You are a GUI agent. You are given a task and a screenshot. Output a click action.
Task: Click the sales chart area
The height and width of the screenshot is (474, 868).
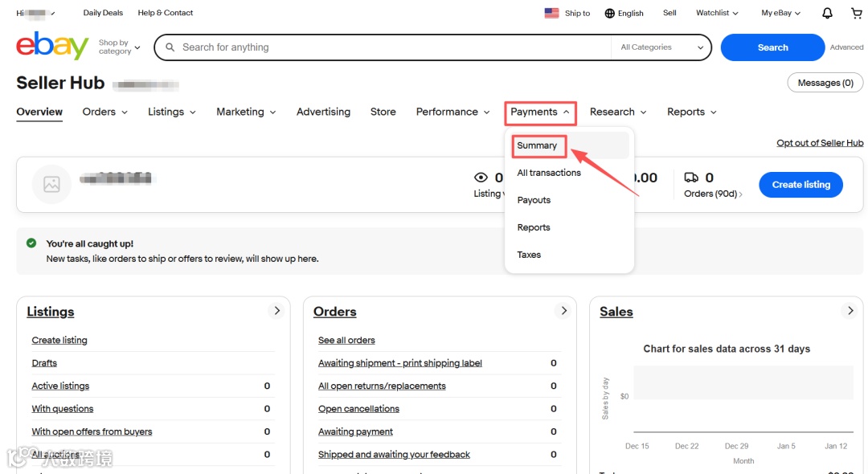pyautogui.click(x=743, y=398)
